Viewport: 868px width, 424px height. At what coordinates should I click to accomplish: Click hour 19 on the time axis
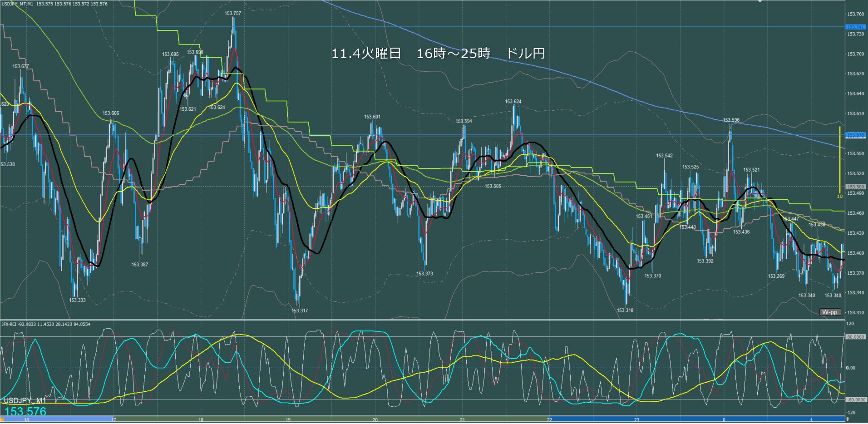(x=288, y=420)
